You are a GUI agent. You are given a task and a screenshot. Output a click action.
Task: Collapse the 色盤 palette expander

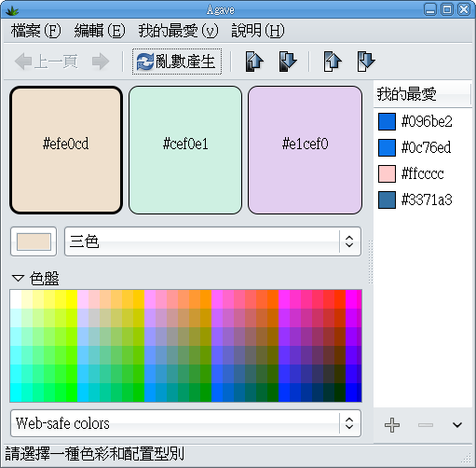(x=18, y=278)
